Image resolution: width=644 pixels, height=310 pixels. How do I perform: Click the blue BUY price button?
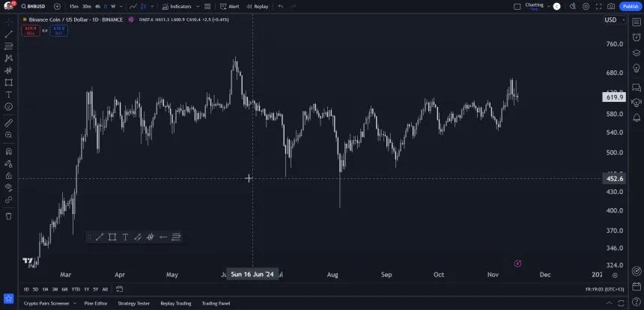coord(59,31)
